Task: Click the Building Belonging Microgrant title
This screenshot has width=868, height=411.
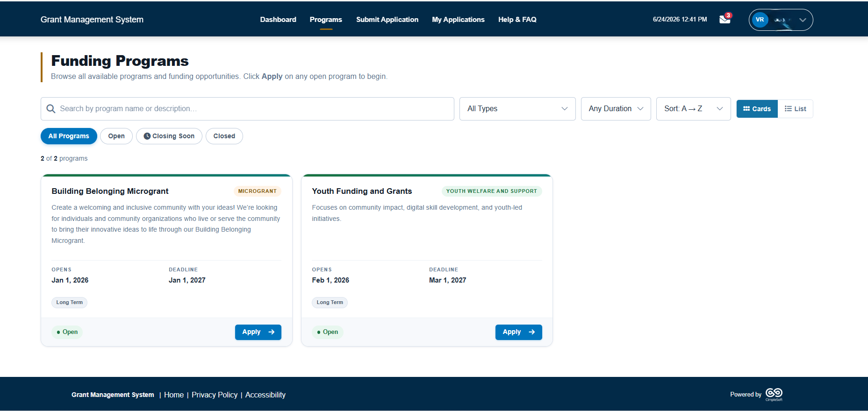Action: (x=110, y=191)
